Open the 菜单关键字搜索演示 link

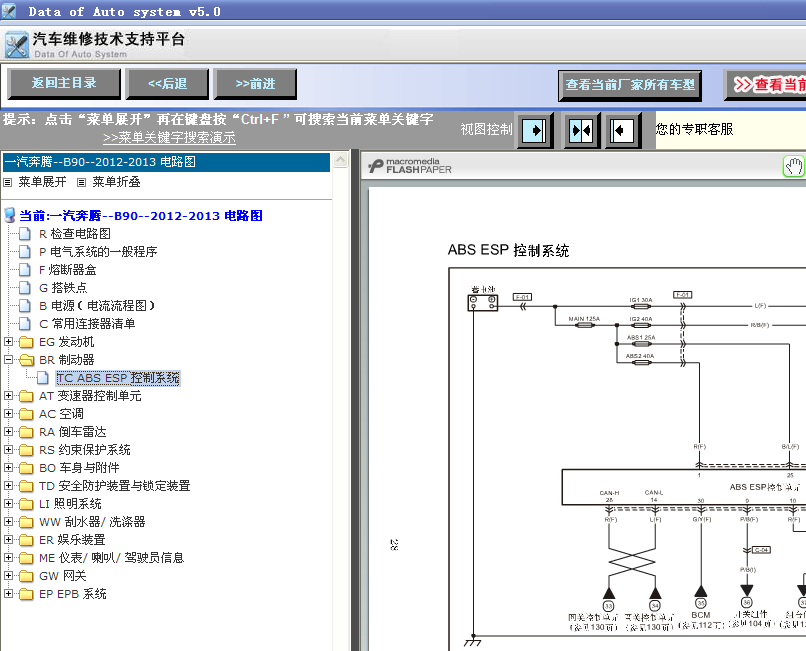(169, 138)
